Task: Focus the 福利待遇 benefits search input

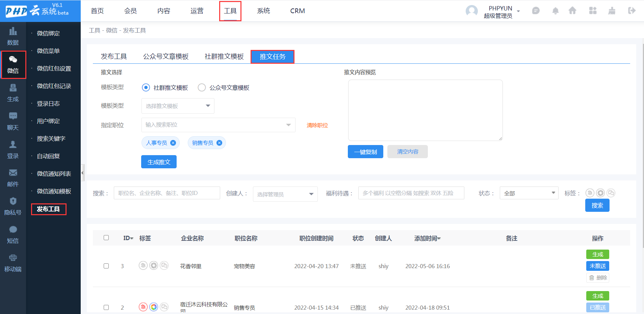Action: click(x=411, y=193)
